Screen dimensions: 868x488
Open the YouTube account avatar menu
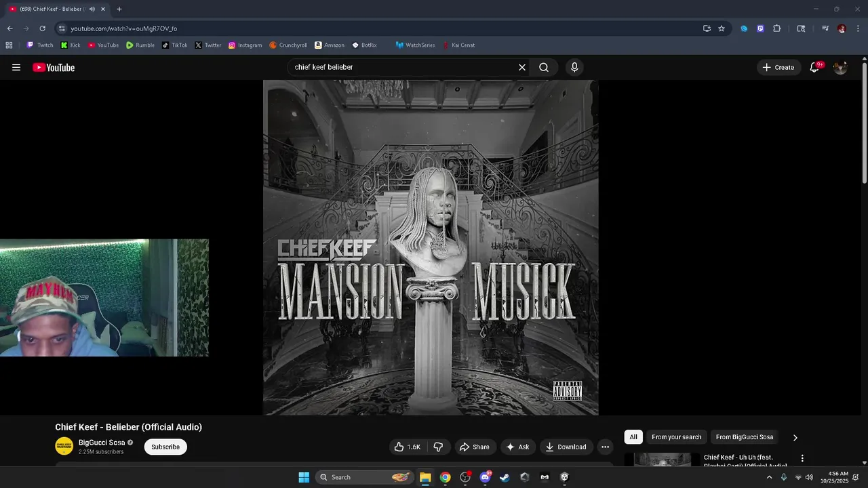(x=840, y=67)
